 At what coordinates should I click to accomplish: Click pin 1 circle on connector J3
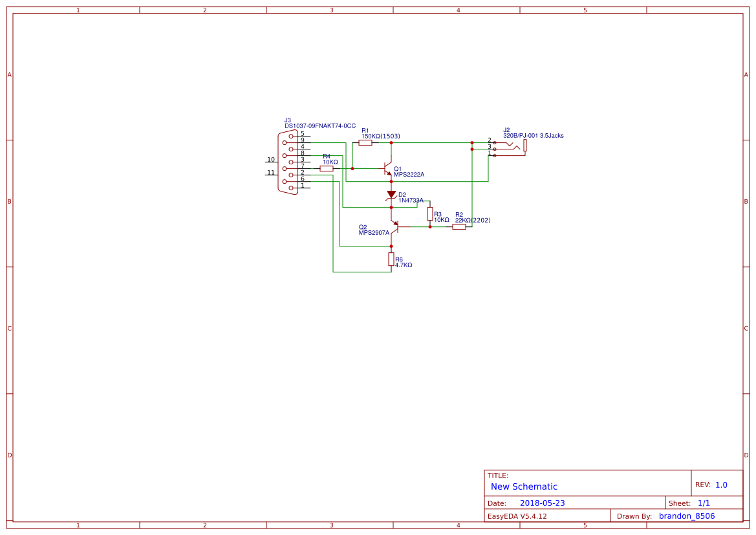click(290, 188)
